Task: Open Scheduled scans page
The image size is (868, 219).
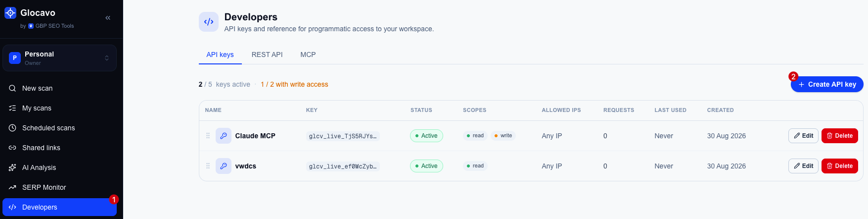Action: pos(59,128)
